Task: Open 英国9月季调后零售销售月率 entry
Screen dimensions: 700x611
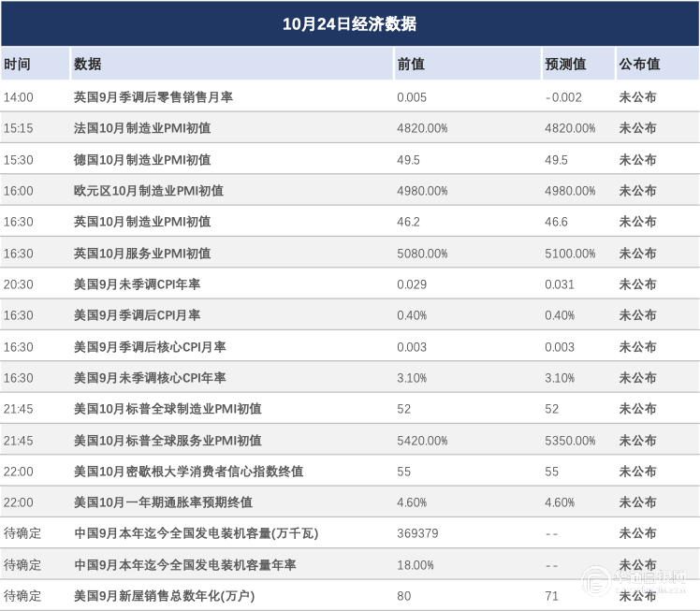Action: point(153,97)
